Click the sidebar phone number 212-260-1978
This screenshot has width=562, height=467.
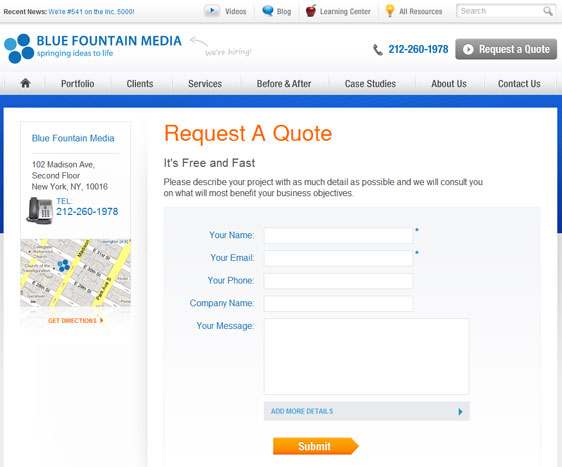coord(87,211)
